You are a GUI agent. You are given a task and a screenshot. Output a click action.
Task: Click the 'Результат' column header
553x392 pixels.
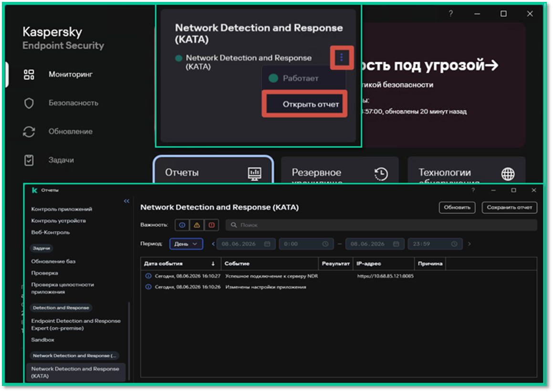pyautogui.click(x=336, y=263)
